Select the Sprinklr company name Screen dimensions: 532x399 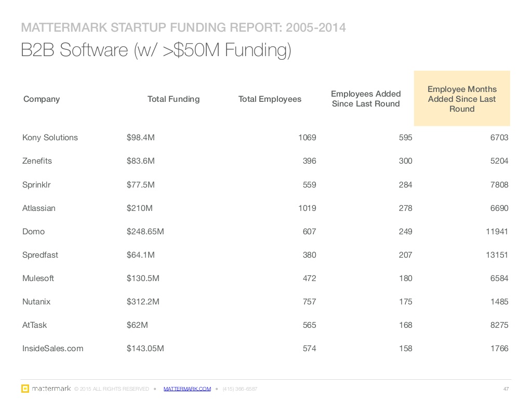coord(36,184)
